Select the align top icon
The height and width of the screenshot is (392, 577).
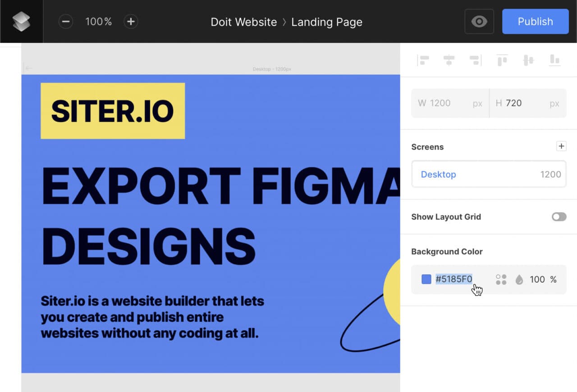point(502,60)
